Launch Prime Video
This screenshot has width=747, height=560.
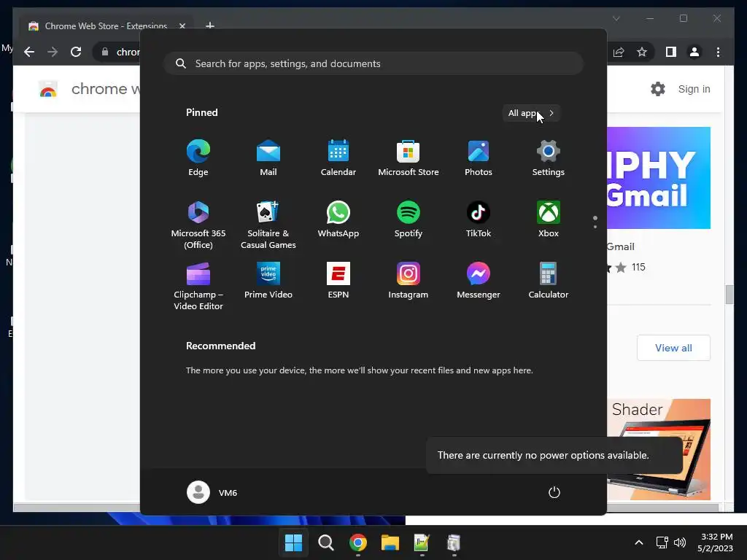tap(268, 281)
